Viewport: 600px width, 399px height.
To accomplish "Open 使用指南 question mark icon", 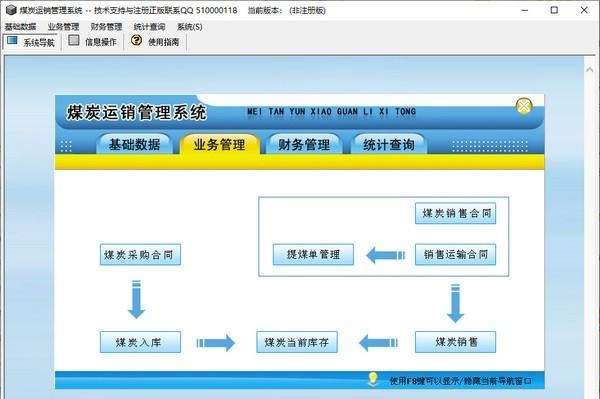I will 136,40.
